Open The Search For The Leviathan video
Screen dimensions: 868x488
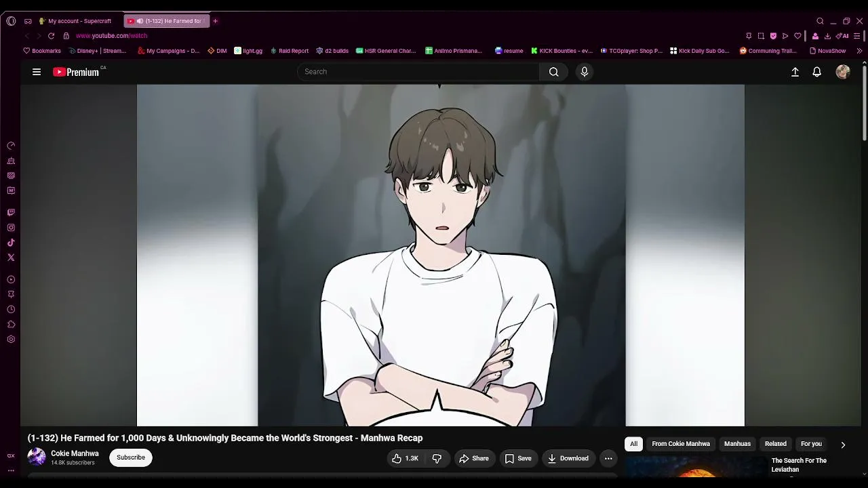point(799,465)
